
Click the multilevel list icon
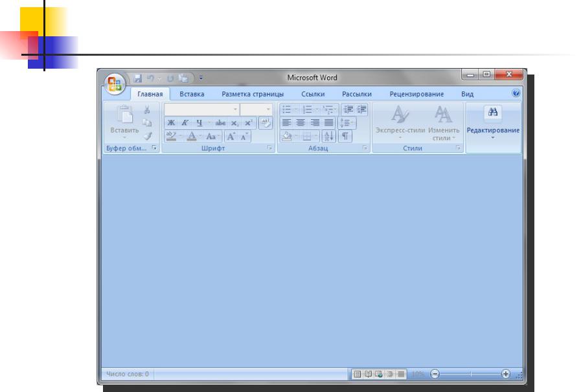328,110
